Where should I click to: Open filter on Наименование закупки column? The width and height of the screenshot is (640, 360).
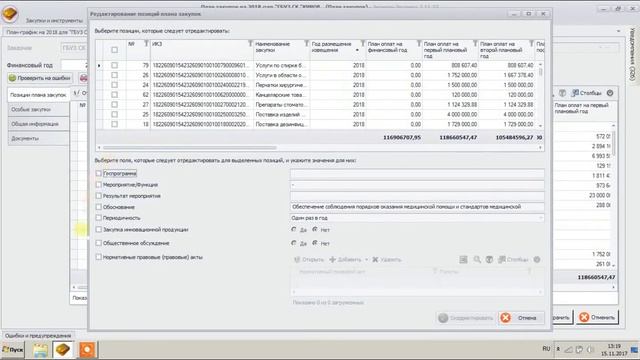tap(307, 43)
